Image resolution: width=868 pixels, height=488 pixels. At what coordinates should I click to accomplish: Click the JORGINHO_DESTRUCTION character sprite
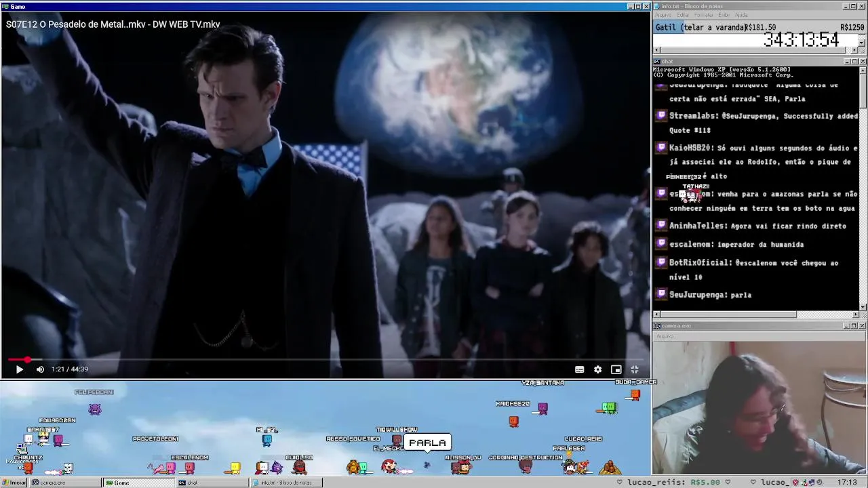(526, 467)
